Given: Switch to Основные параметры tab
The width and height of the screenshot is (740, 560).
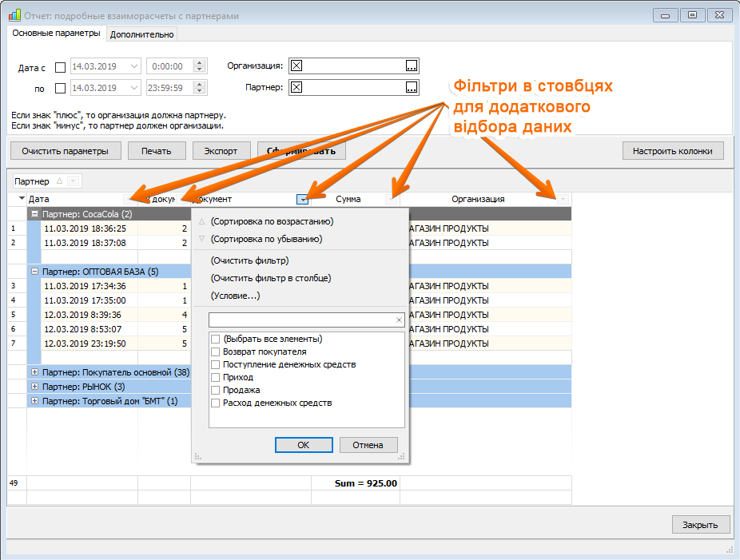Looking at the screenshot, I should 56,33.
